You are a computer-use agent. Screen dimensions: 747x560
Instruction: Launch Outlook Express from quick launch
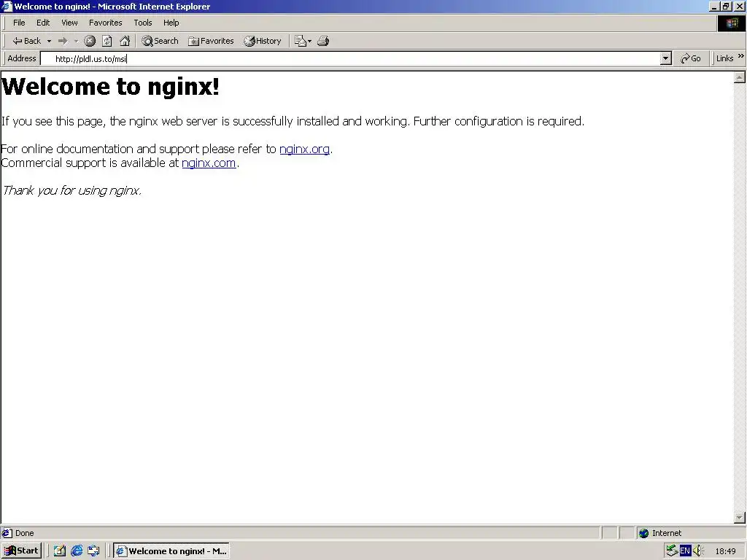pyautogui.click(x=94, y=551)
